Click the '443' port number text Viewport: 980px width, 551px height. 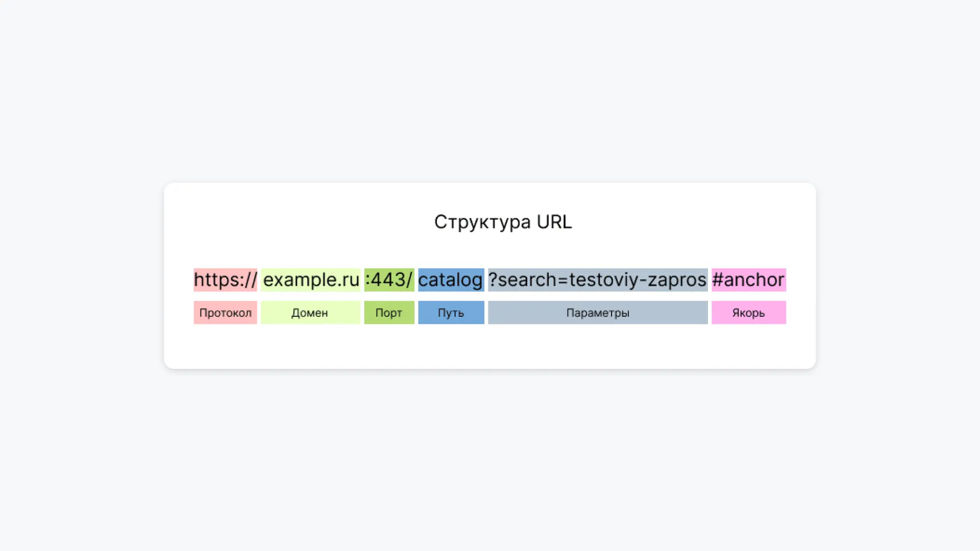388,280
